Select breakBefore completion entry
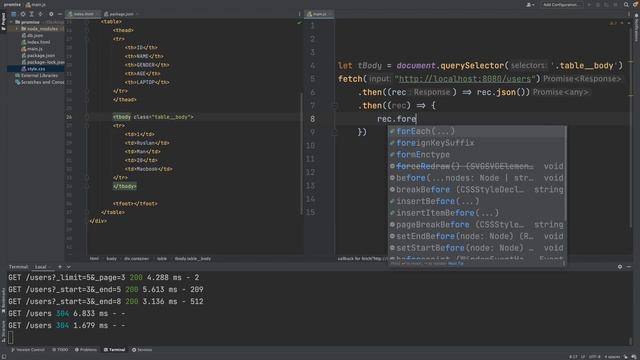This screenshot has height=360, width=640. click(x=476, y=189)
